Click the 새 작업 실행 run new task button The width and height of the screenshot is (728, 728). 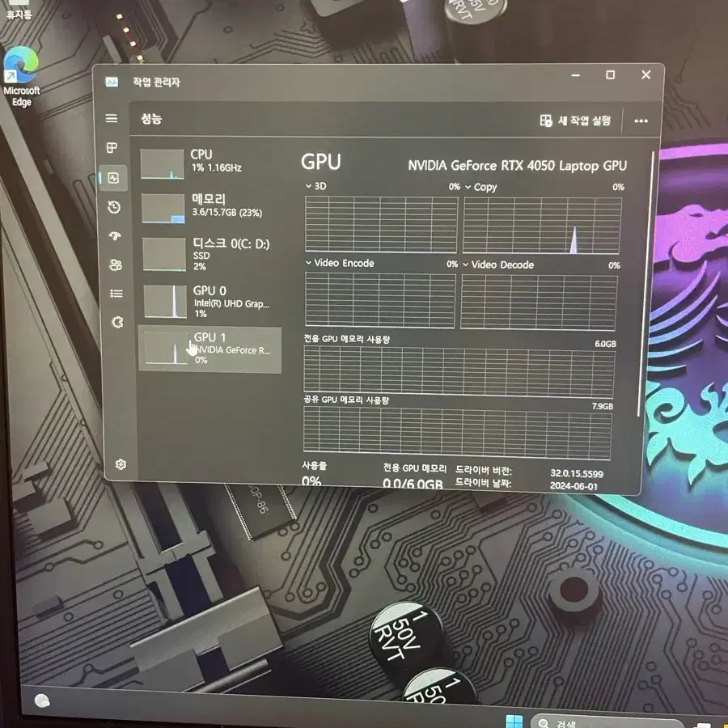coord(575,121)
